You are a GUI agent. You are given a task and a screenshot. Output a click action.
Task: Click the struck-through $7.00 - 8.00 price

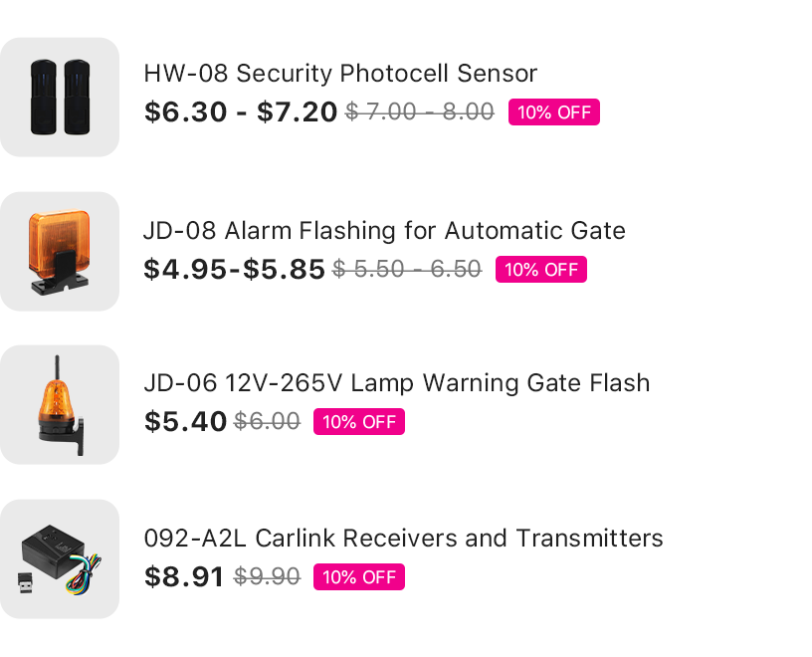click(420, 111)
